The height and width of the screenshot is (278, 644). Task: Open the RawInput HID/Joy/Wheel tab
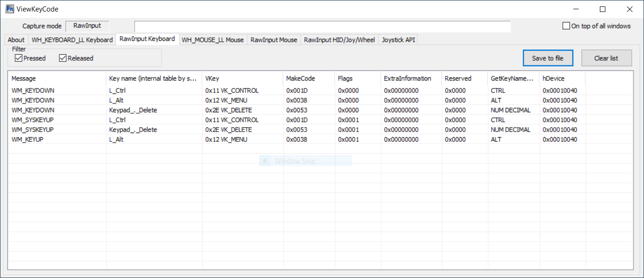339,40
